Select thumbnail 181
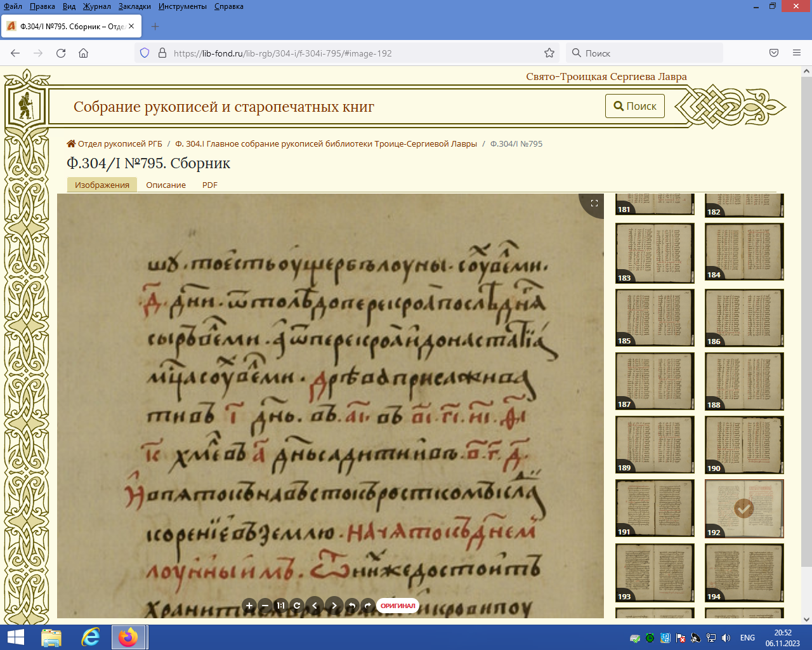This screenshot has width=812, height=650. pos(655,204)
